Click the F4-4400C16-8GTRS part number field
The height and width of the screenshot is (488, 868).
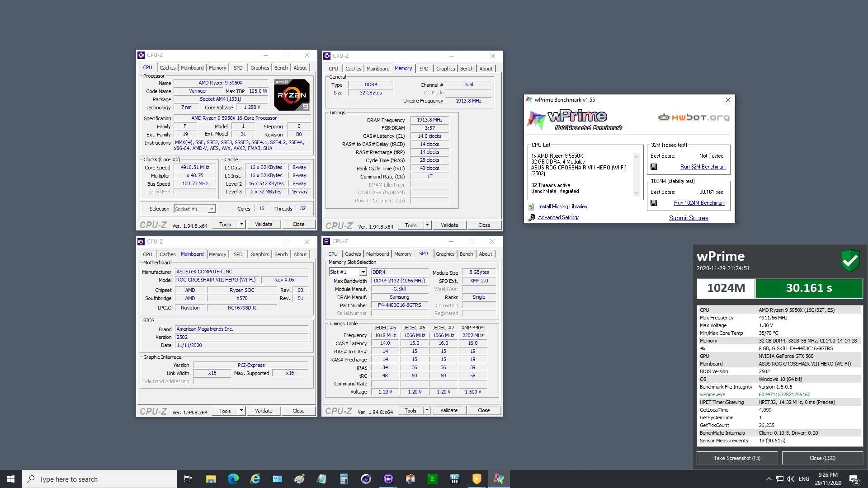[399, 305]
